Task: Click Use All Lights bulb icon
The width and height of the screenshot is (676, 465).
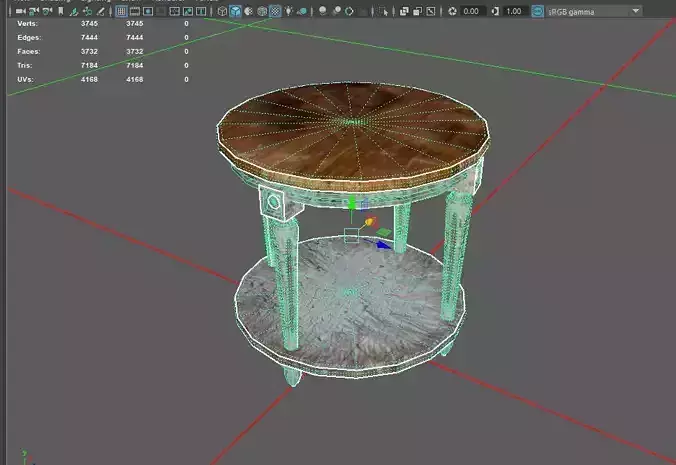Action: pos(289,11)
